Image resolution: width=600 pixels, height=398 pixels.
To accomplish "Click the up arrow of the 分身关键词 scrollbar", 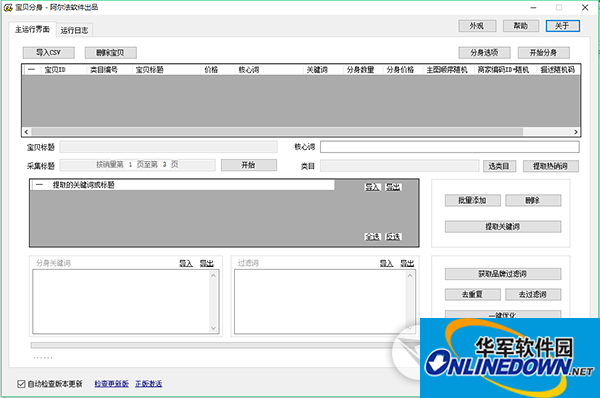I will point(214,275).
